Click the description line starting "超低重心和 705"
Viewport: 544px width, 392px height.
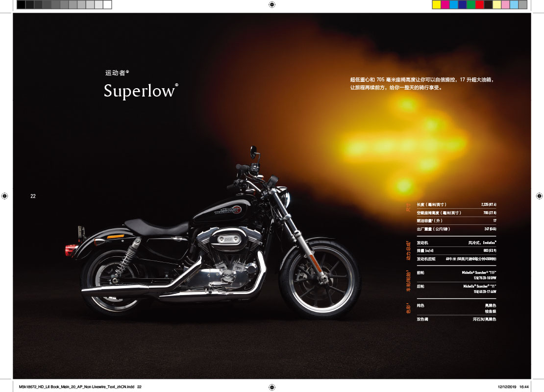tap(421, 80)
